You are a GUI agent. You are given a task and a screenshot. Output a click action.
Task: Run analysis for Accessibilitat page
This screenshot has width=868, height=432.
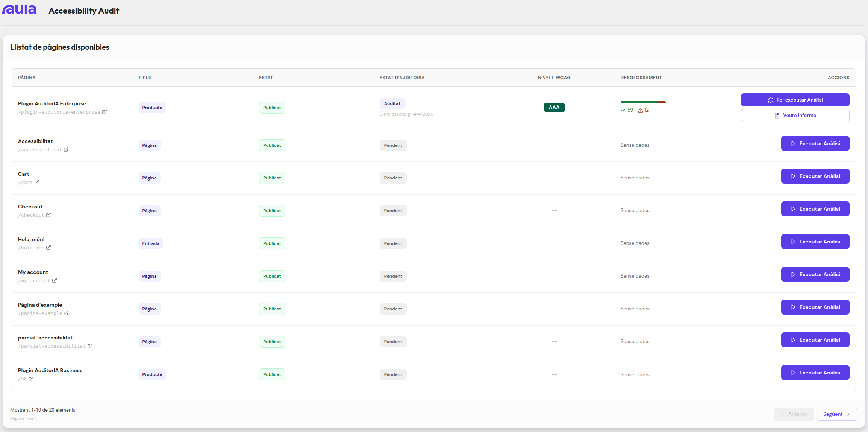tap(815, 143)
